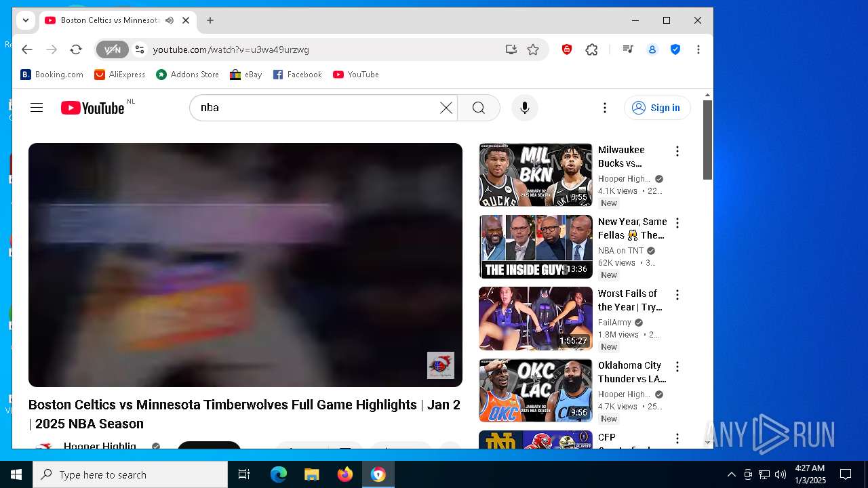Click the channel watermark in video
The height and width of the screenshot is (488, 868).
441,365
